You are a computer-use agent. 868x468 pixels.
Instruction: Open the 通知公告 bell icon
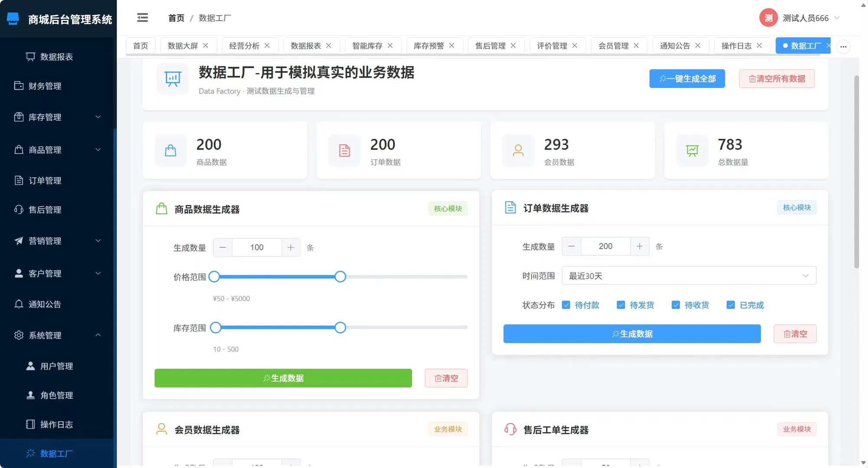19,304
